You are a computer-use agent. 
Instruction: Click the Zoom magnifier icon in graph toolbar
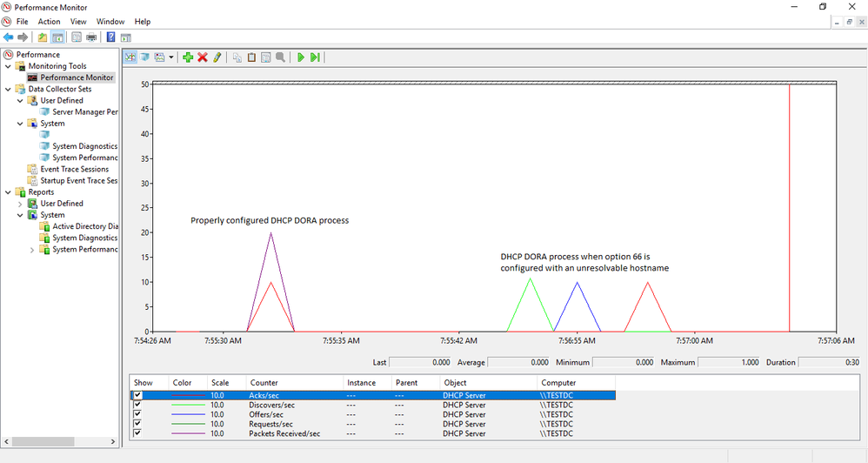[x=281, y=57]
